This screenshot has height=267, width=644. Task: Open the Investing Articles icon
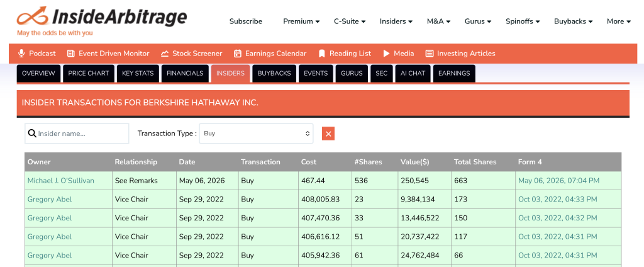click(x=430, y=54)
